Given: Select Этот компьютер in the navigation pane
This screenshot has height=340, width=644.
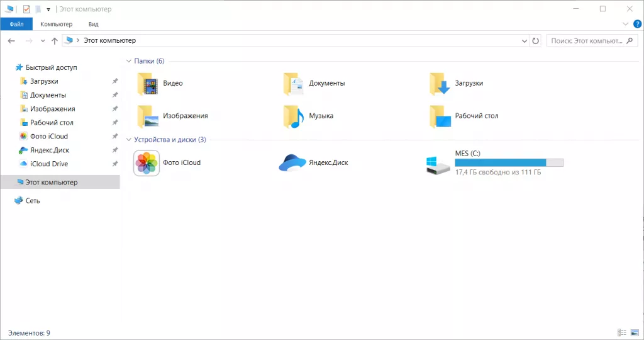Looking at the screenshot, I should (60, 182).
